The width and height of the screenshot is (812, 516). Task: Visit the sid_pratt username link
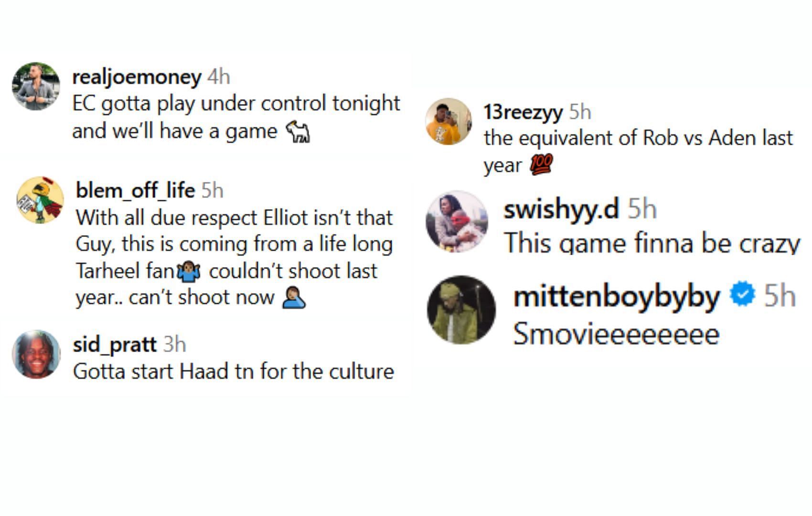115,344
